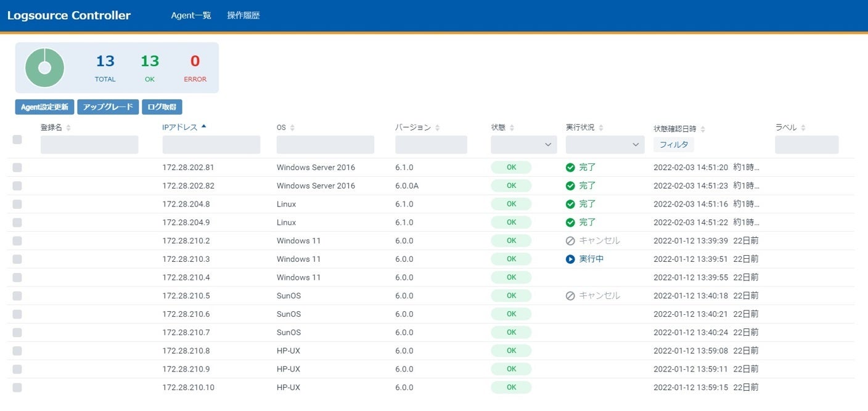Image resolution: width=868 pixels, height=411 pixels.
Task: Click the キャンセル icon in 172.28.210.2 row
Action: 570,241
